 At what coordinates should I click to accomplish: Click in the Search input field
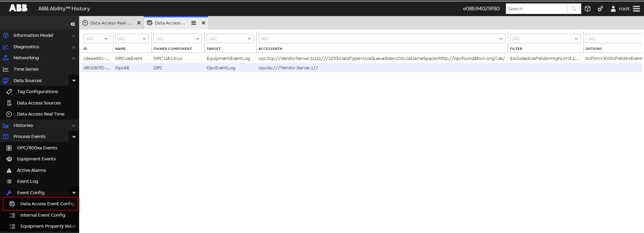[x=536, y=9]
